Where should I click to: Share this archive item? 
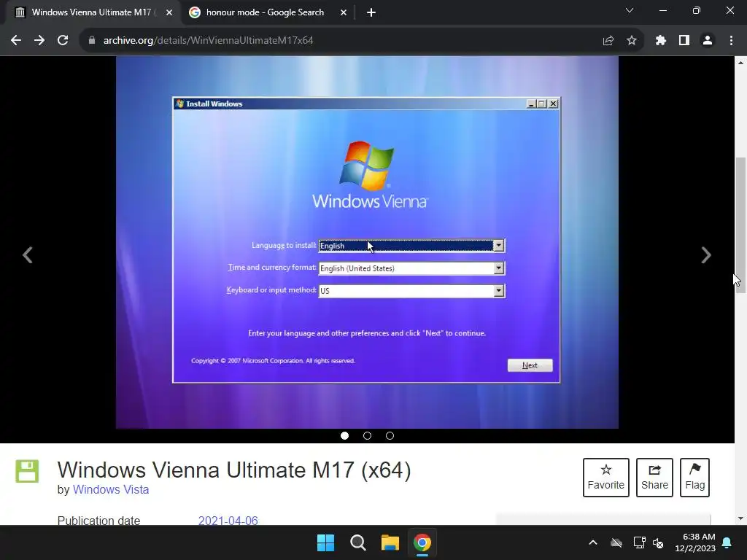[654, 478]
